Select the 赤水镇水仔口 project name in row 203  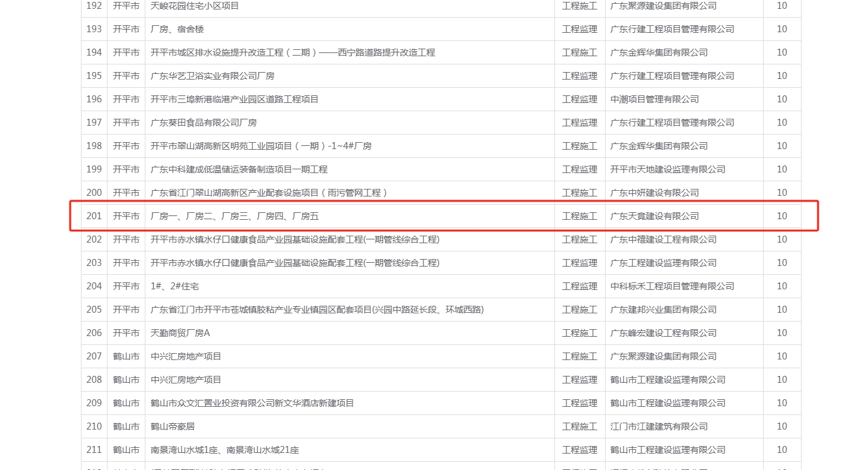coord(295,263)
